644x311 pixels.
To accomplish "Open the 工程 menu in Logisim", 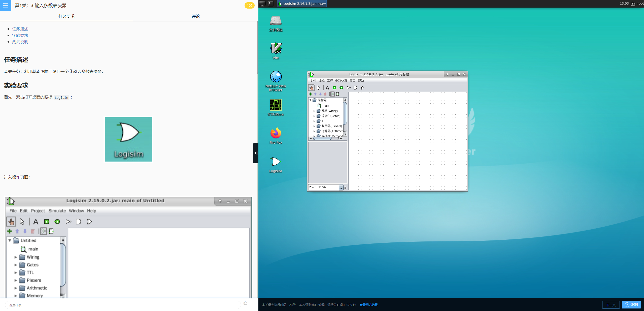I will pos(330,81).
